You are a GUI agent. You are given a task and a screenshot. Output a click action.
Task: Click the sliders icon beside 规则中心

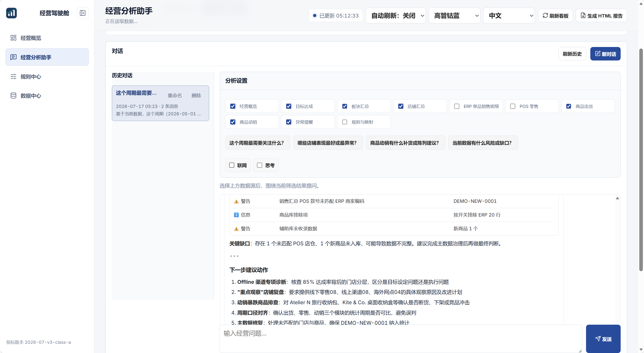pyautogui.click(x=13, y=76)
